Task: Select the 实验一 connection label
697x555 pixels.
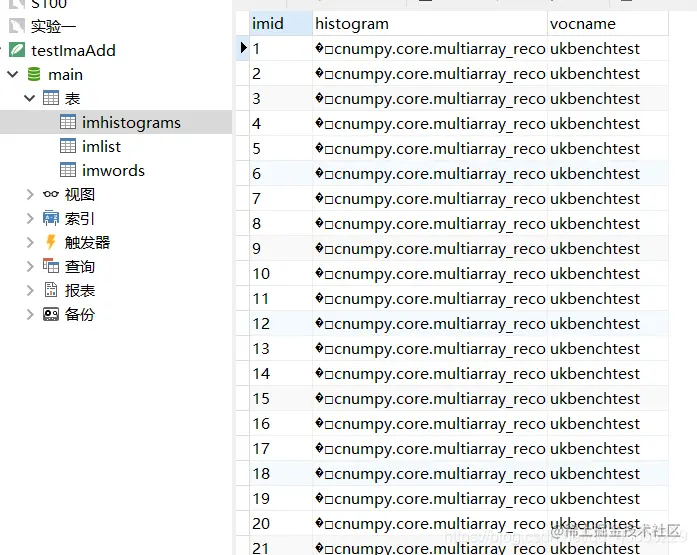Action: point(53,26)
